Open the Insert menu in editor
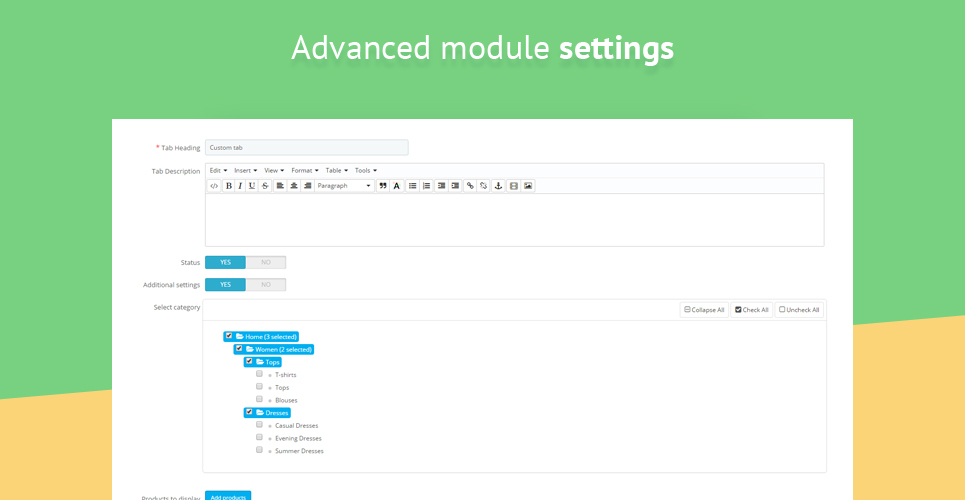 246,171
